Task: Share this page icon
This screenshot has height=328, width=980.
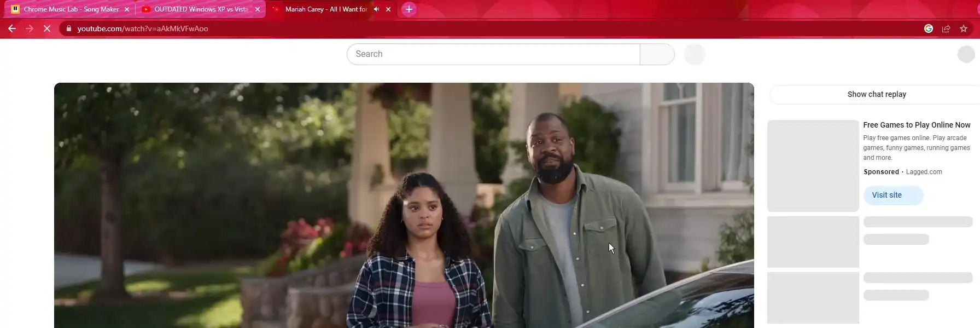Action: pos(946,28)
